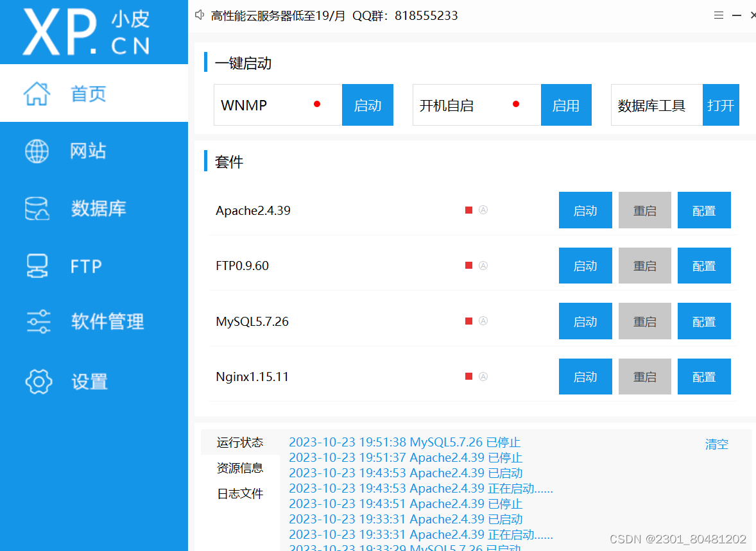Click log line 19:51:38 MySQL5.7.26 已停止
The height and width of the screenshot is (551, 756).
(x=405, y=442)
